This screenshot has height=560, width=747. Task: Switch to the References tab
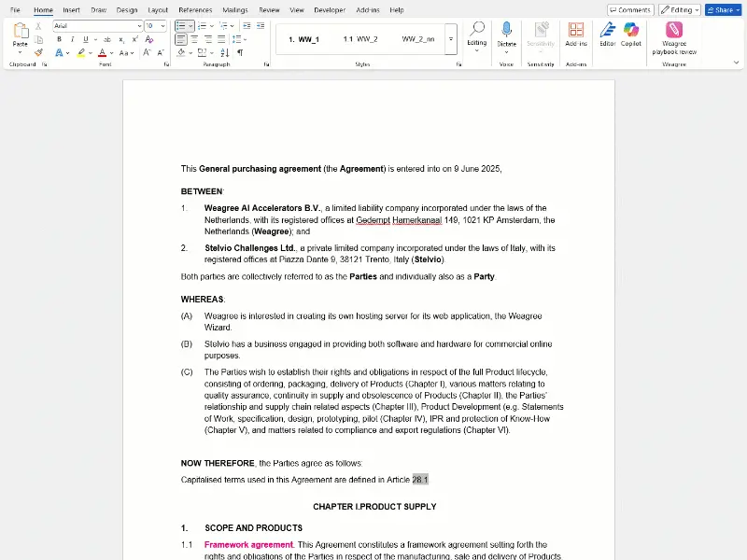(195, 10)
